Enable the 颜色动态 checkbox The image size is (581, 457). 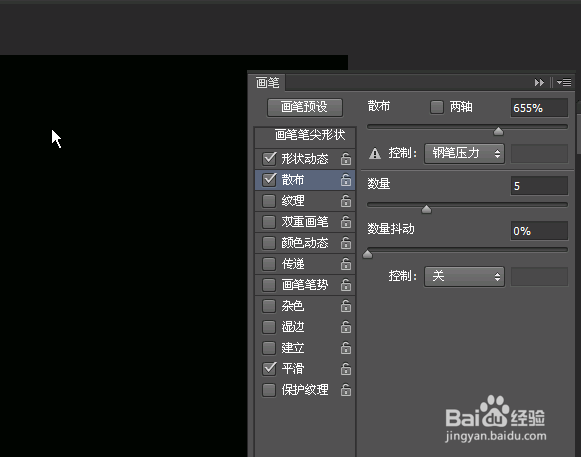(269, 243)
